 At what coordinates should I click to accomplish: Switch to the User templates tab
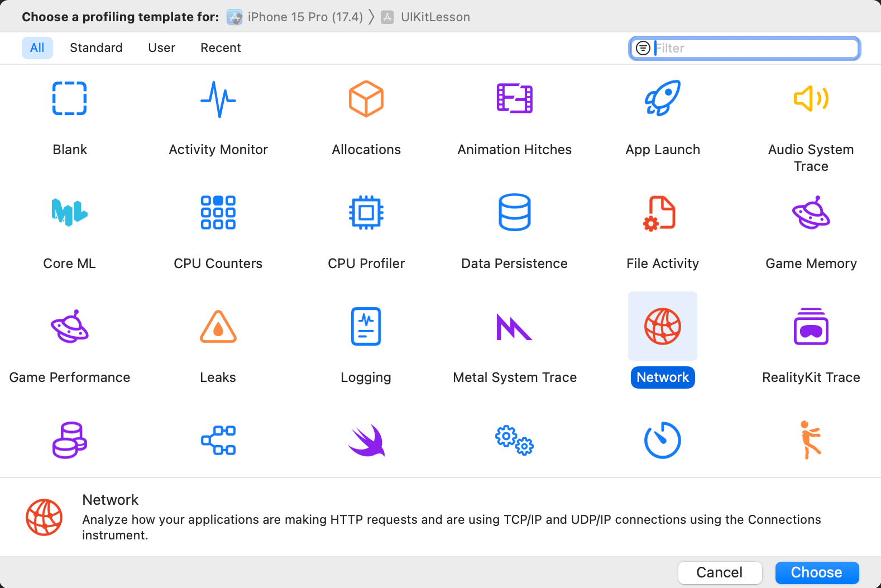162,48
